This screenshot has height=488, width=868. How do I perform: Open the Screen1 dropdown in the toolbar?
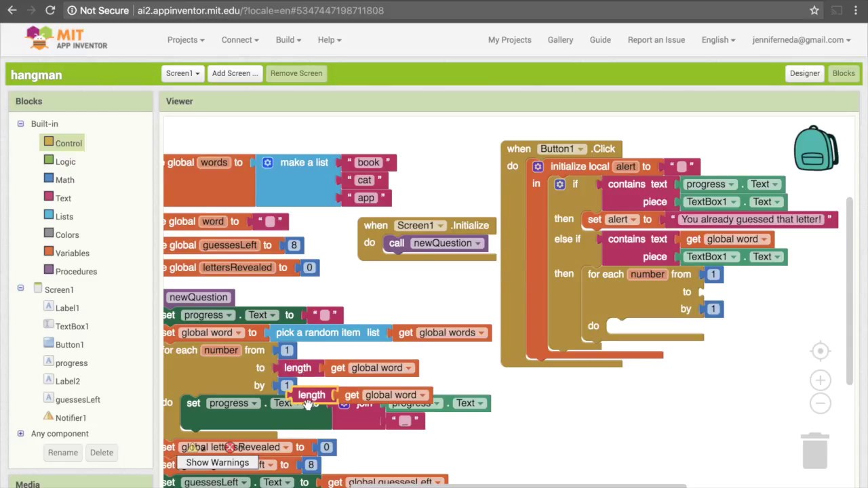coord(182,73)
